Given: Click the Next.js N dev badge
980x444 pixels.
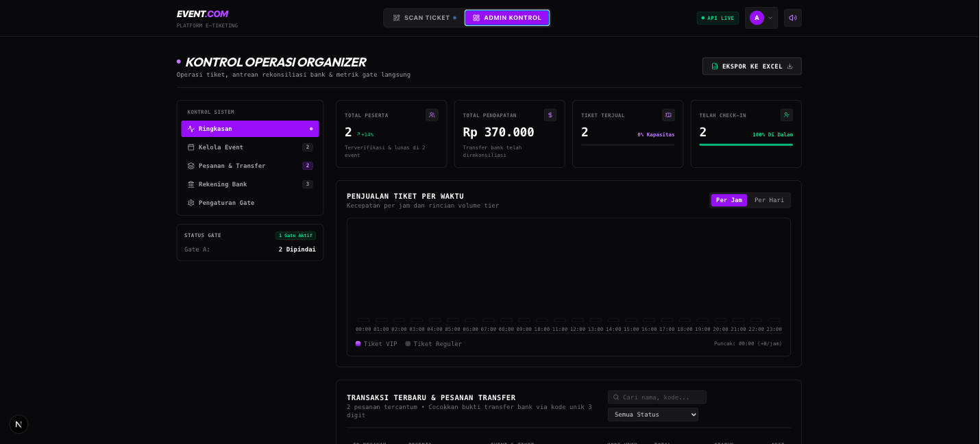Looking at the screenshot, I should click(x=19, y=424).
